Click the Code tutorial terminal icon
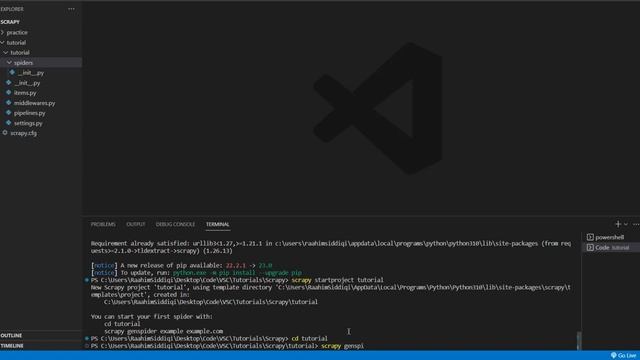The image size is (640, 360). click(590, 247)
